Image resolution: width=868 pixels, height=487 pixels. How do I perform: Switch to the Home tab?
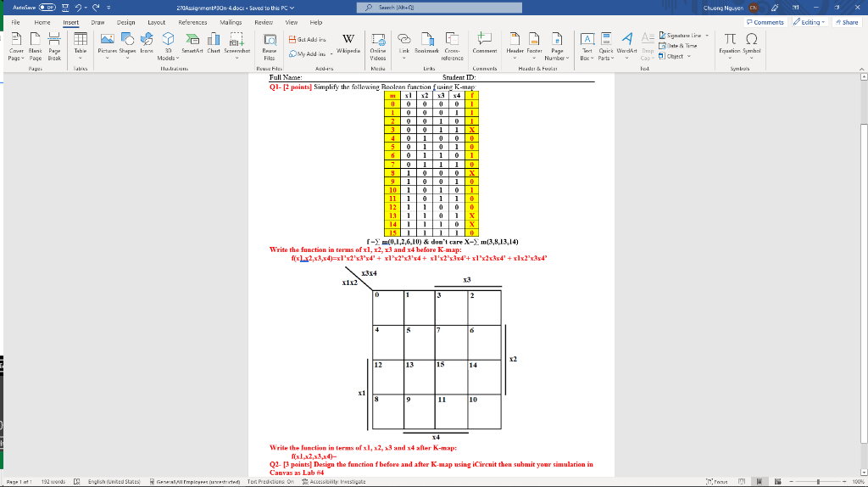click(42, 22)
